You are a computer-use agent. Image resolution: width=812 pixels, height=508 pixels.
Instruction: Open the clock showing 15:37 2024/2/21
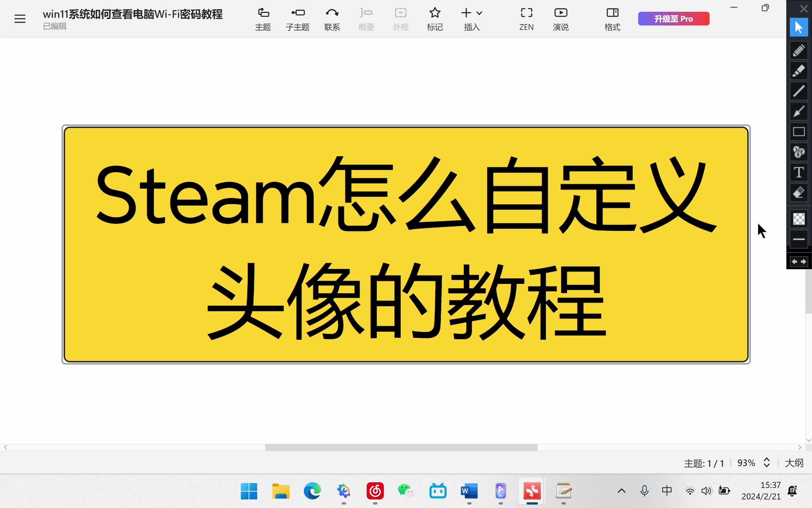(x=761, y=491)
